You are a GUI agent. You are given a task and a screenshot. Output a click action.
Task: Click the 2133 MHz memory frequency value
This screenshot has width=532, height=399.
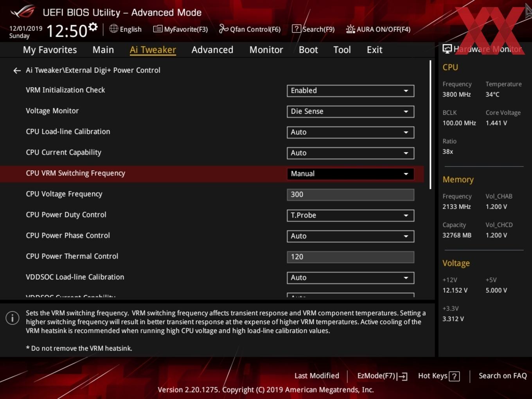pyautogui.click(x=457, y=207)
